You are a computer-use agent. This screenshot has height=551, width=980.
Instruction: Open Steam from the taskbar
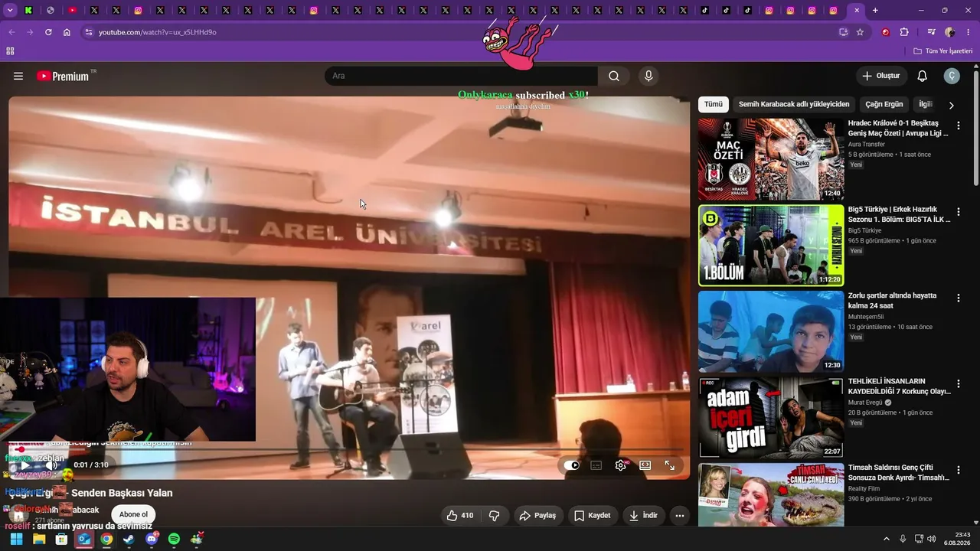point(129,539)
